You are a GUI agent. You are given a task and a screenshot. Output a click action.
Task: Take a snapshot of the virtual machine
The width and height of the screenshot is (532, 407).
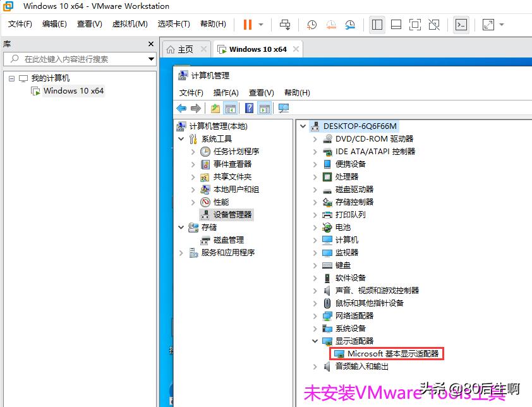pyautogui.click(x=310, y=24)
